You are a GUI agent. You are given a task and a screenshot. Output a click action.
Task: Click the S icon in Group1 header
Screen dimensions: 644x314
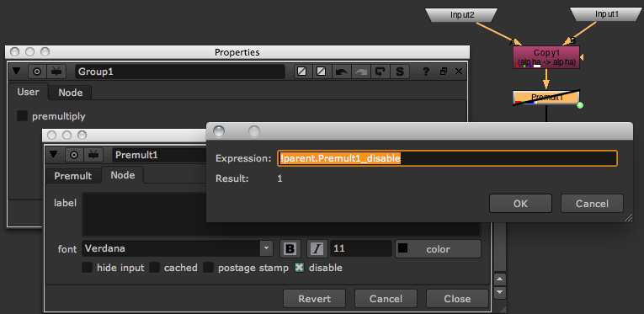[399, 72]
